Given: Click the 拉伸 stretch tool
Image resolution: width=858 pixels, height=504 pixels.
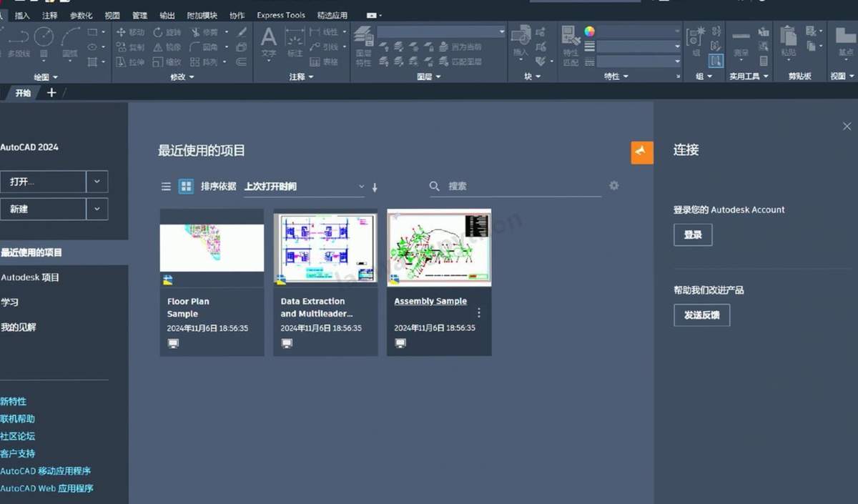Looking at the screenshot, I should point(129,62).
